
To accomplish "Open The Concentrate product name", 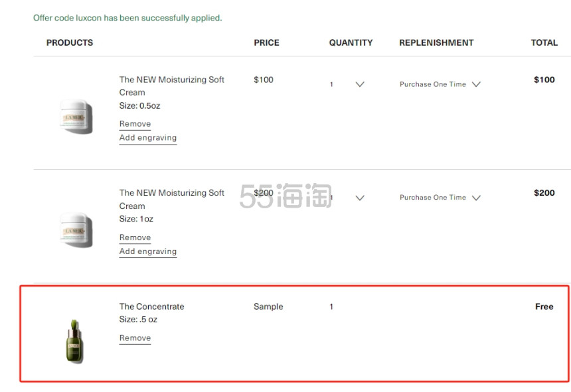I will click(151, 306).
